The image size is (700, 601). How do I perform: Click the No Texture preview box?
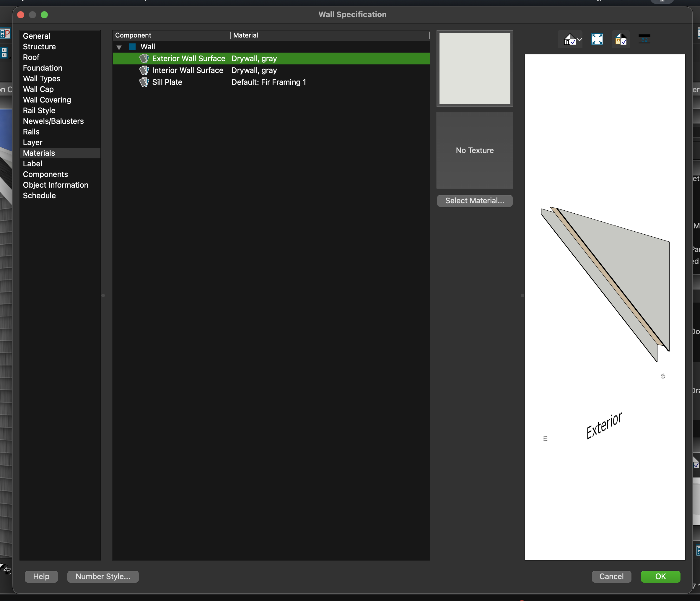pos(474,150)
